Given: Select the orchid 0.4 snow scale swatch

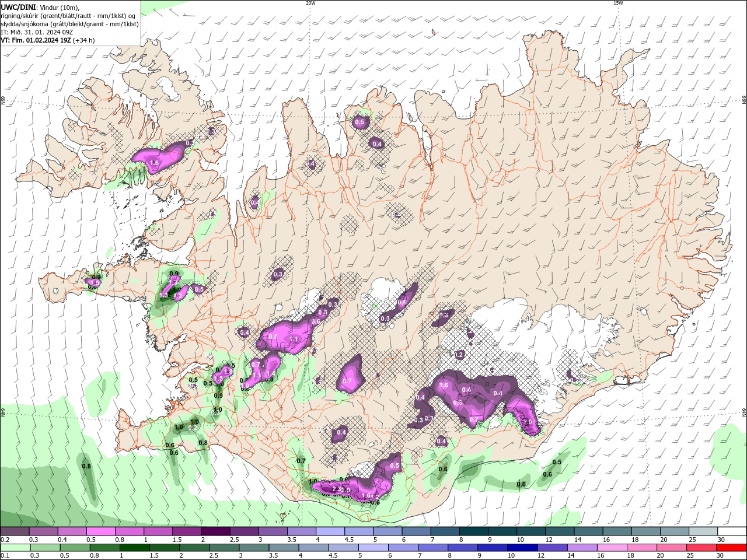Looking at the screenshot, I should (x=72, y=531).
